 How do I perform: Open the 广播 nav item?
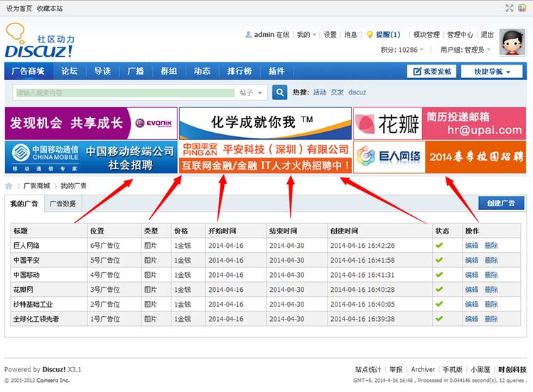[x=136, y=71]
